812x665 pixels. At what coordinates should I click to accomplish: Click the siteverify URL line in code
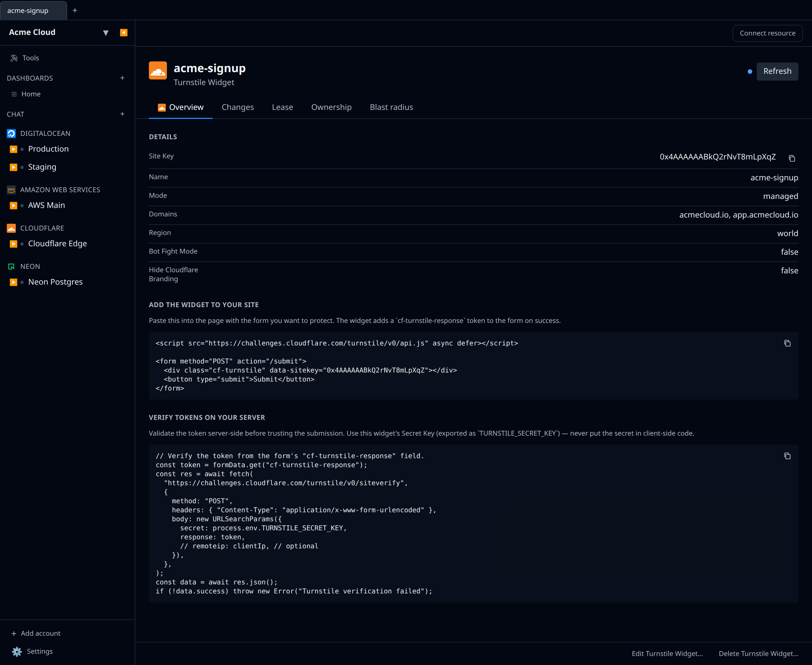tap(286, 483)
